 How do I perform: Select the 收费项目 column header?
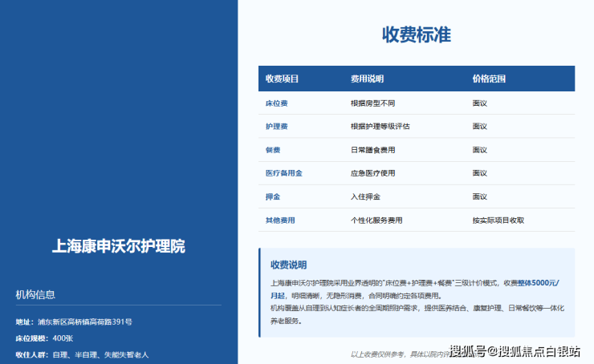[282, 79]
